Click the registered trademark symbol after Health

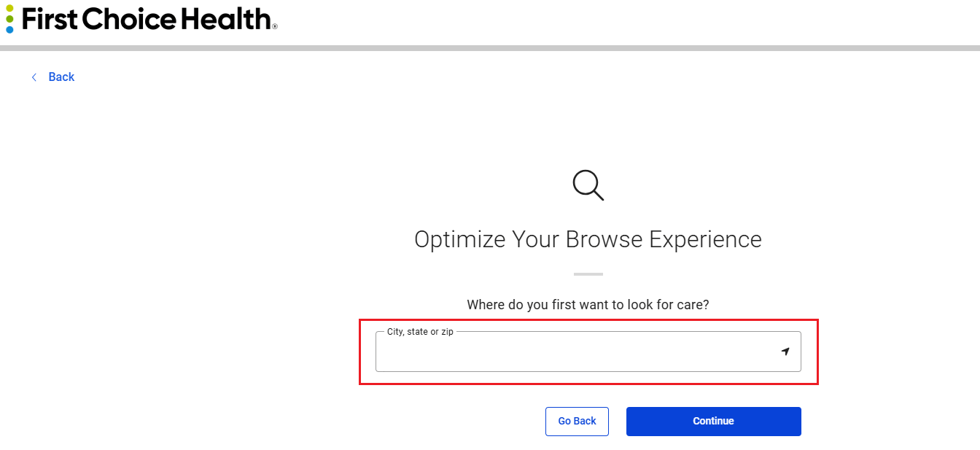[275, 26]
